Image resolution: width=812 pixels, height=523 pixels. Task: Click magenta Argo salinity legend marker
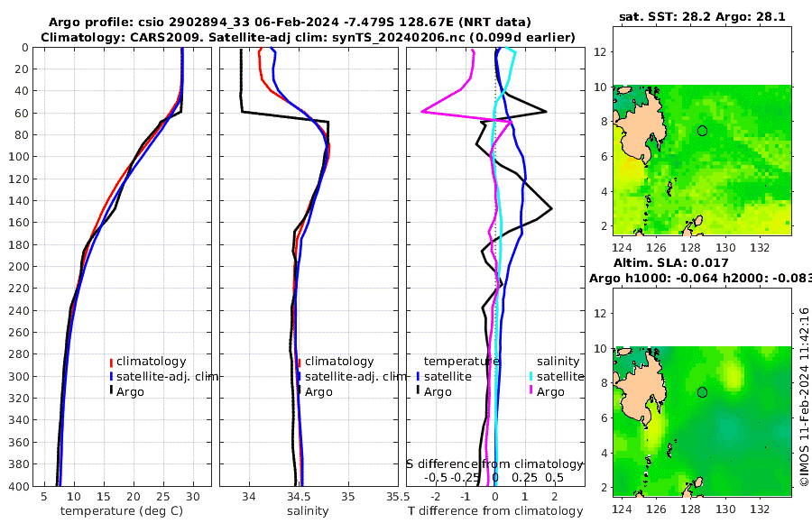coord(531,391)
